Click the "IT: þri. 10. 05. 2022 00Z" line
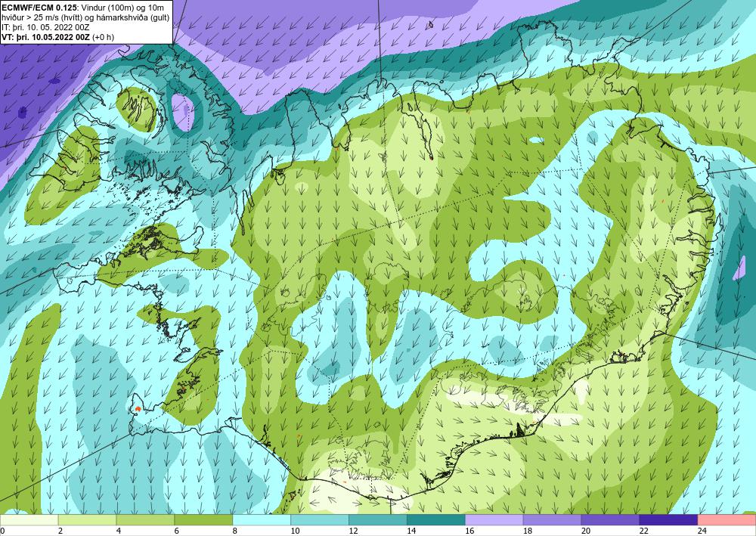The image size is (756, 536). click(45, 27)
